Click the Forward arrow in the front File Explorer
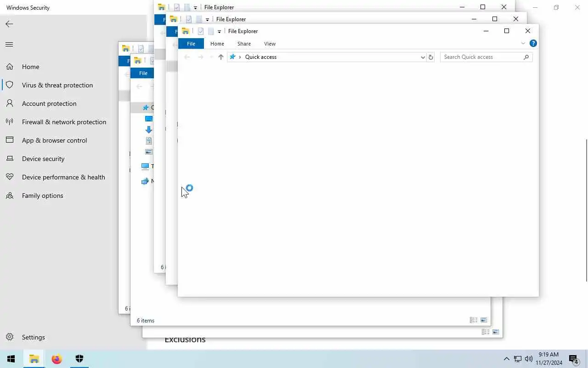This screenshot has width=588, height=368. tap(200, 57)
